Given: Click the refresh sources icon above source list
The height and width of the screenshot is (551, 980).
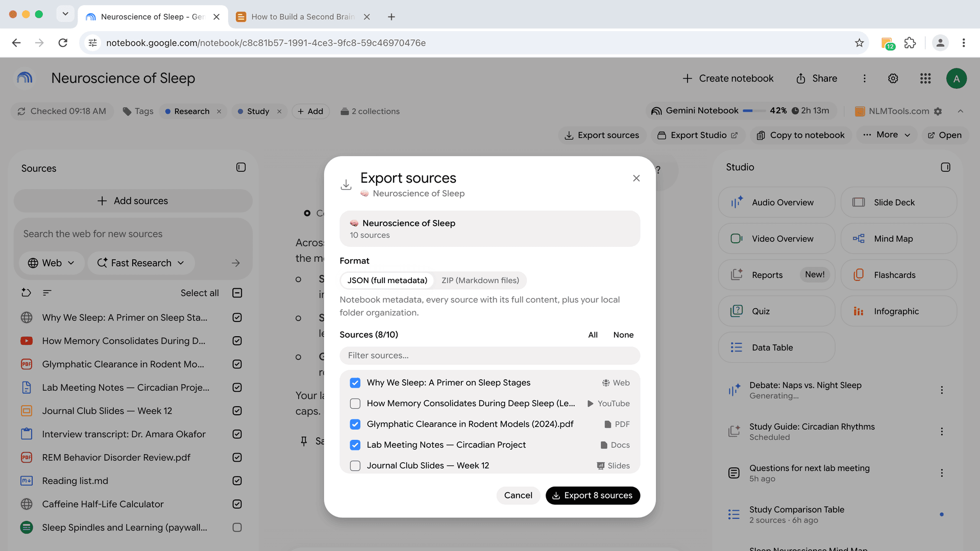Looking at the screenshot, I should tap(26, 293).
